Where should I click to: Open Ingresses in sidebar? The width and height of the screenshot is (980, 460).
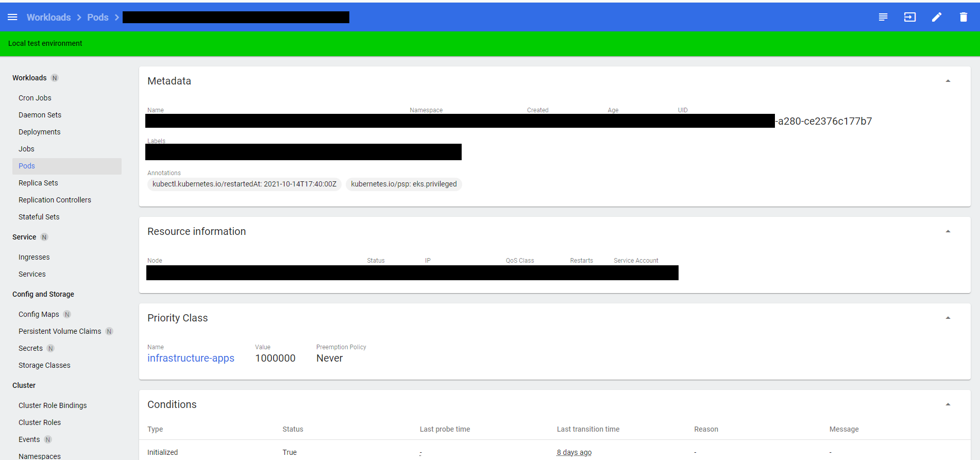(34, 257)
